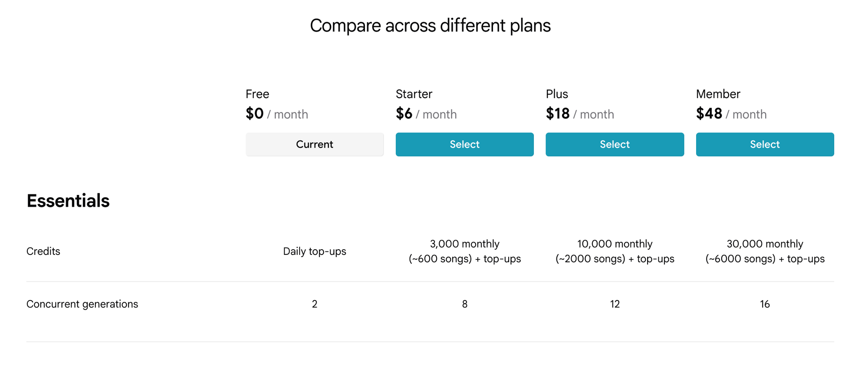This screenshot has height=370, width=868.
Task: Click the 3,000 monthly credits cell
Action: [x=464, y=251]
